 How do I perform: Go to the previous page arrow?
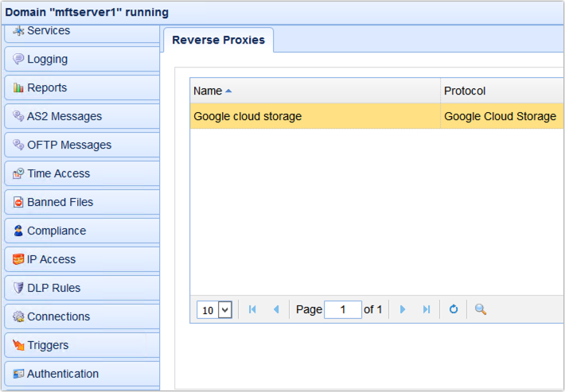[x=276, y=309]
